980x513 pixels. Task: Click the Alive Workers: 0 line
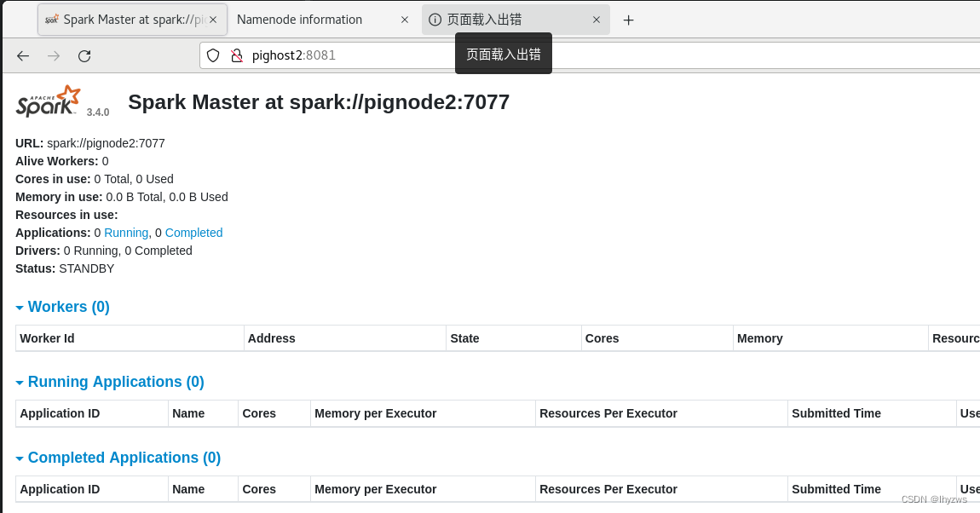point(62,160)
